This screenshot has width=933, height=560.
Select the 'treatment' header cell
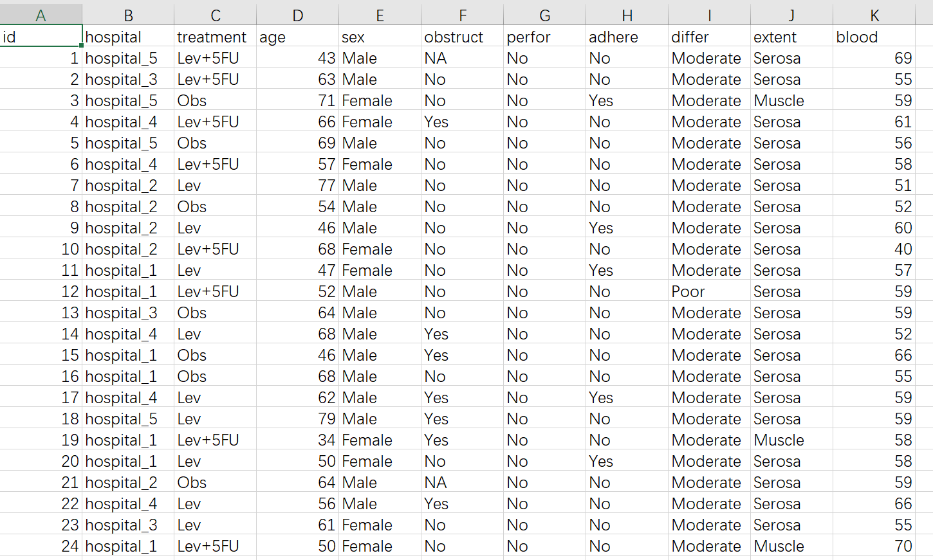point(214,37)
